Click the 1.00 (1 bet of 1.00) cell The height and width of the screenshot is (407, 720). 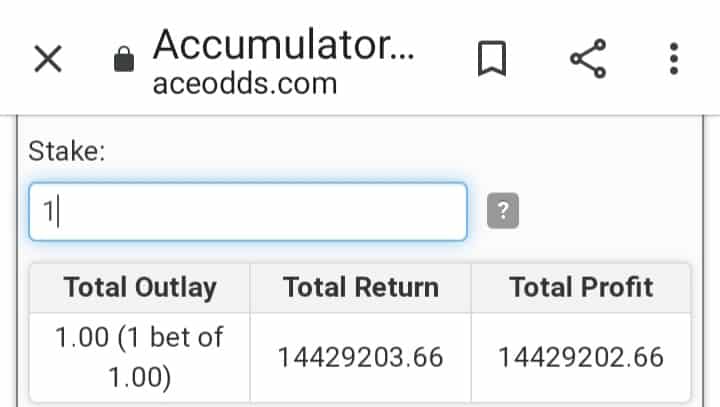coord(140,357)
